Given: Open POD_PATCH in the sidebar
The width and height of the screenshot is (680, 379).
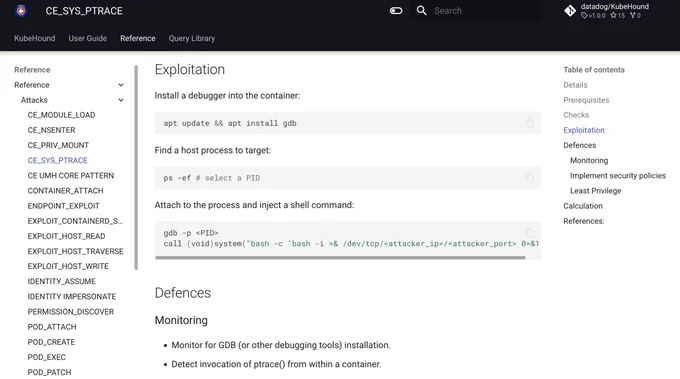Looking at the screenshot, I should [49, 372].
